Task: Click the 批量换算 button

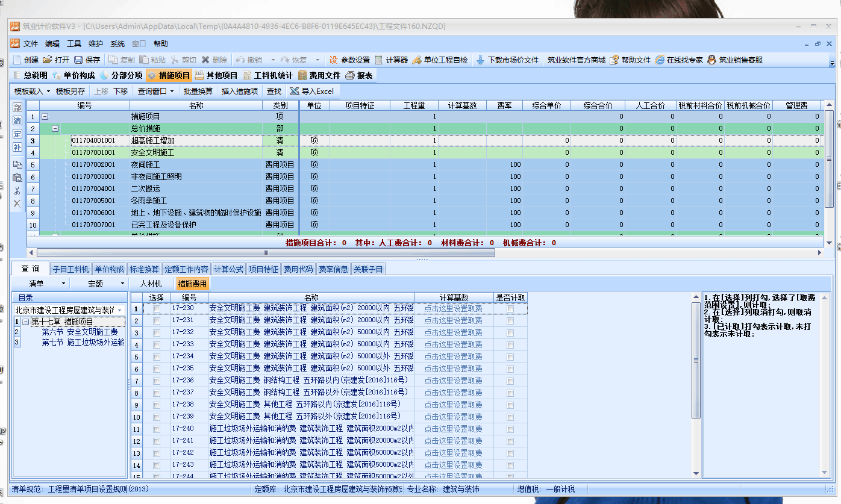Action: pos(198,91)
